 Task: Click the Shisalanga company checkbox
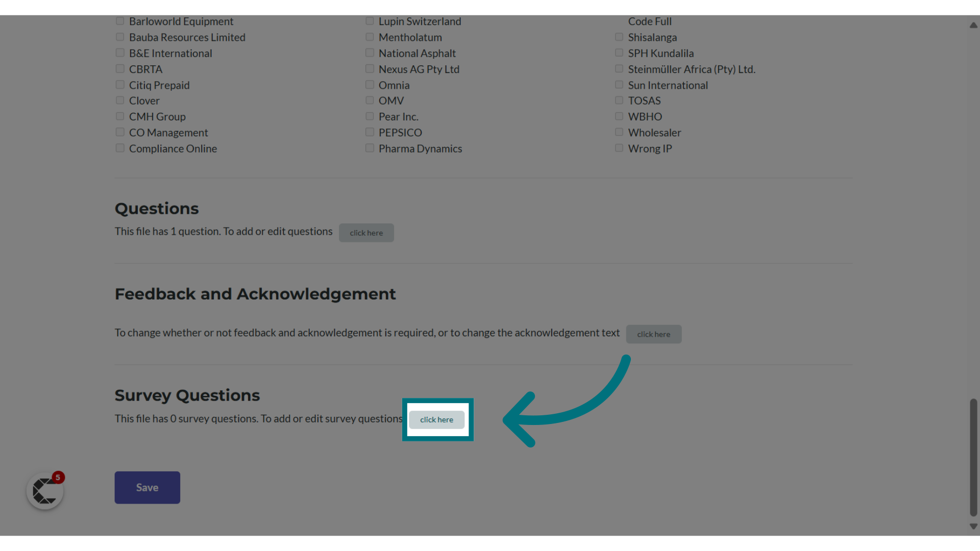click(x=619, y=36)
